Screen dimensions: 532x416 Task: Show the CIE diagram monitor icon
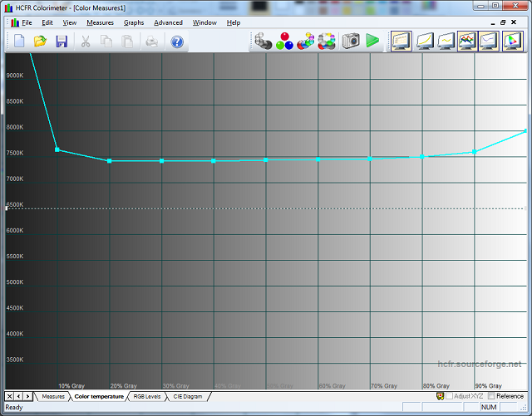click(x=513, y=41)
